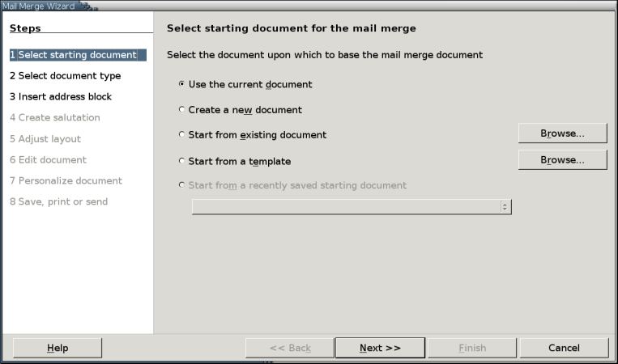Select step 5 Adjust layout

45,139
